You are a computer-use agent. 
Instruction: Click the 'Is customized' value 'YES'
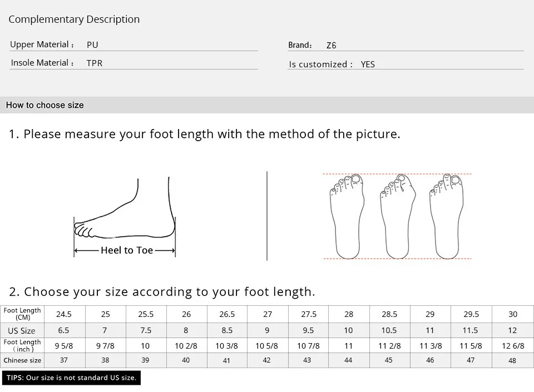(x=368, y=64)
